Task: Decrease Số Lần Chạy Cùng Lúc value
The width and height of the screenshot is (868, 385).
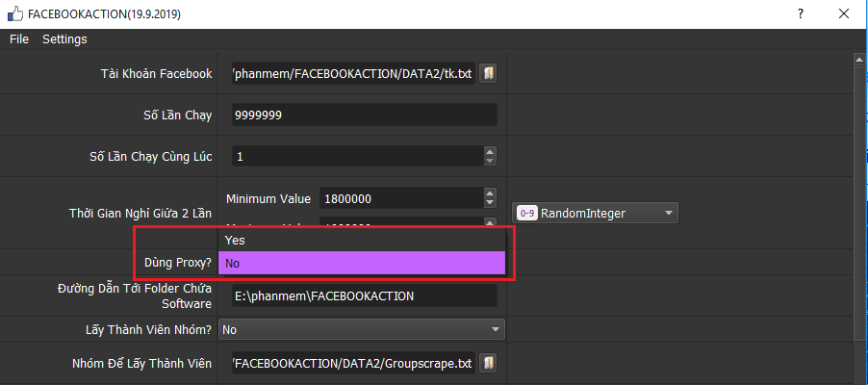Action: [x=490, y=161]
